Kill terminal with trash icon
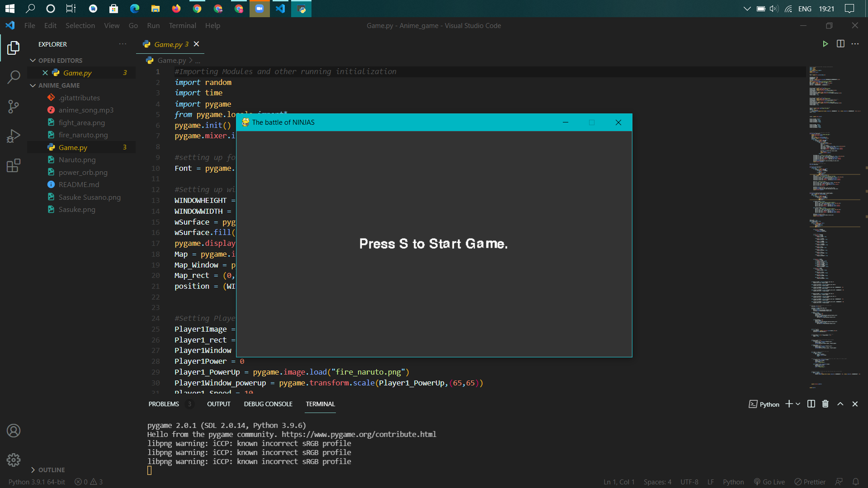This screenshot has height=488, width=868. pos(825,404)
